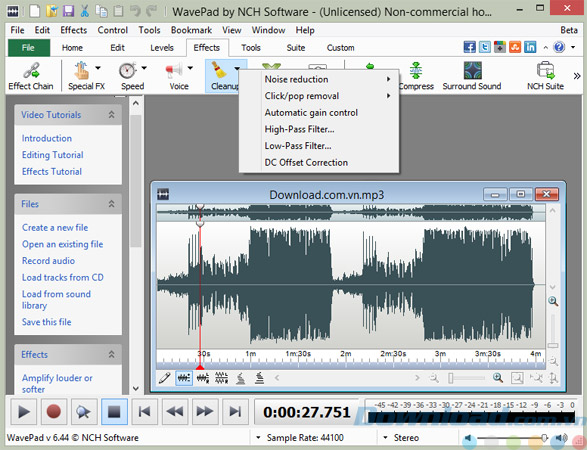Screen dimensions: 587x450
Task: Collapse the Files sidebar panel
Action: click(x=112, y=204)
